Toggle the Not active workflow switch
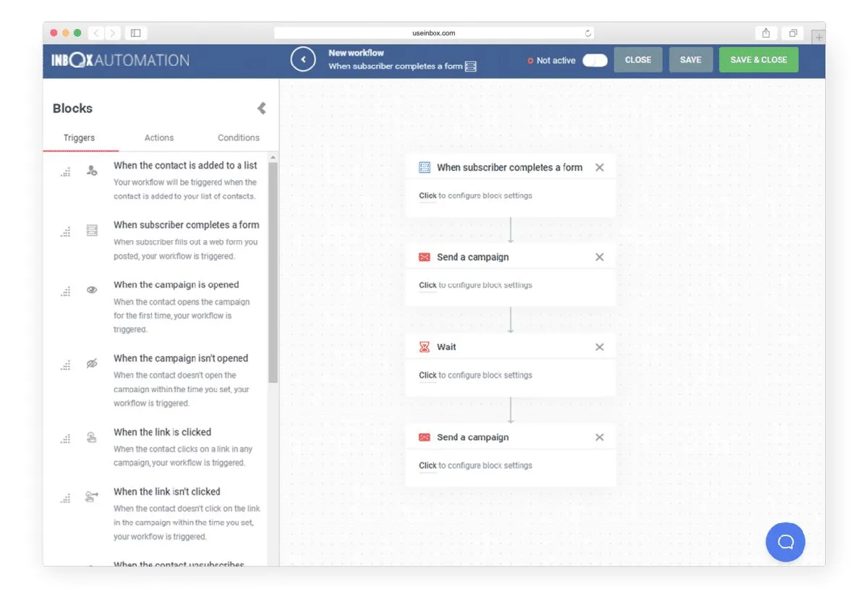 595,61
